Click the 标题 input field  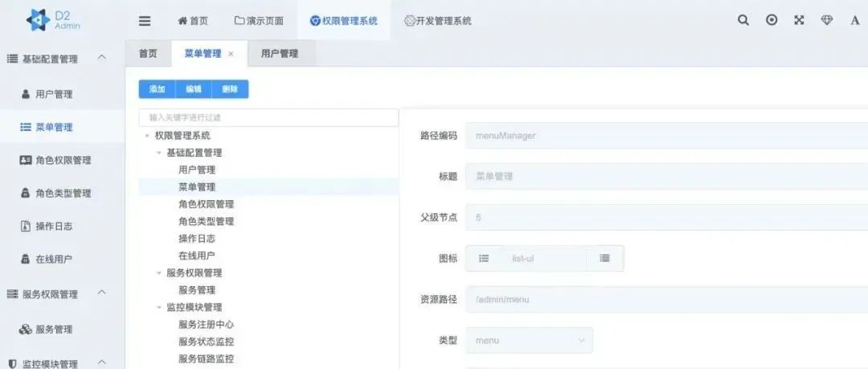[x=666, y=176]
